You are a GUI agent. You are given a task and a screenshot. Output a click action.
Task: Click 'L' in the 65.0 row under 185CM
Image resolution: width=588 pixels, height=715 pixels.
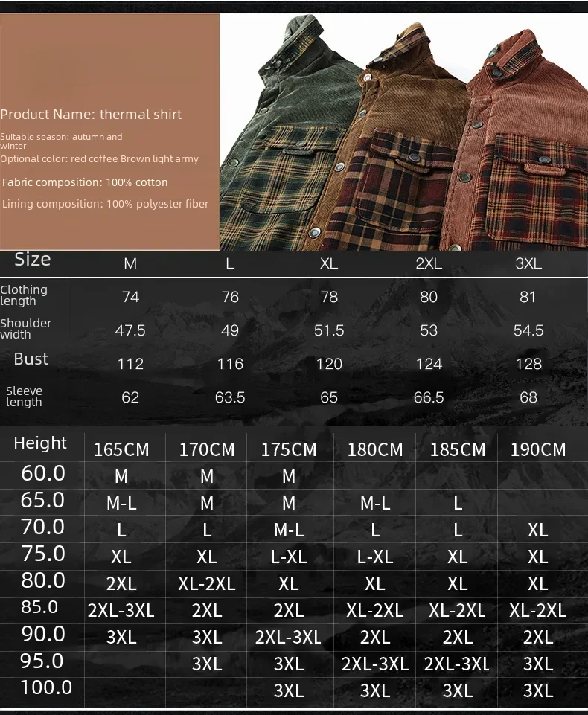click(x=458, y=504)
